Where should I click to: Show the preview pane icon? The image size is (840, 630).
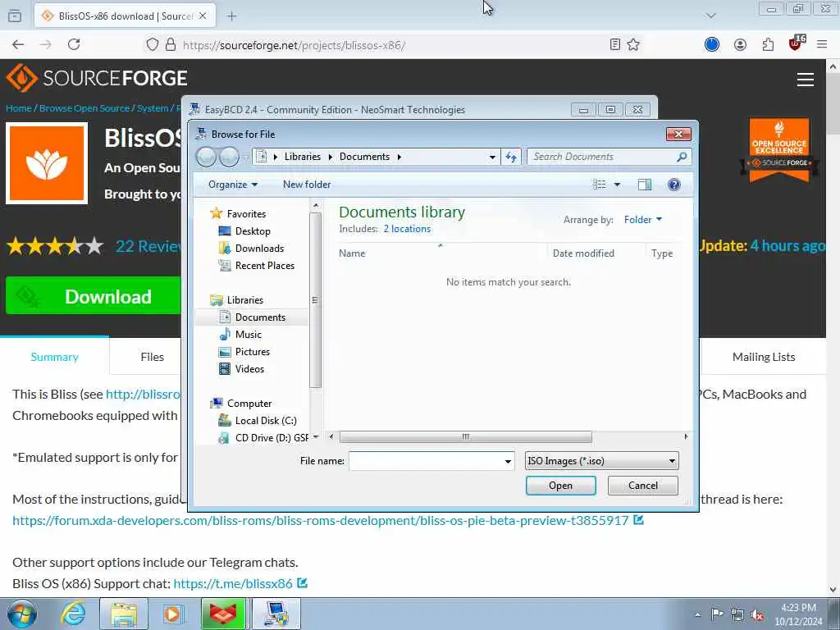(645, 185)
